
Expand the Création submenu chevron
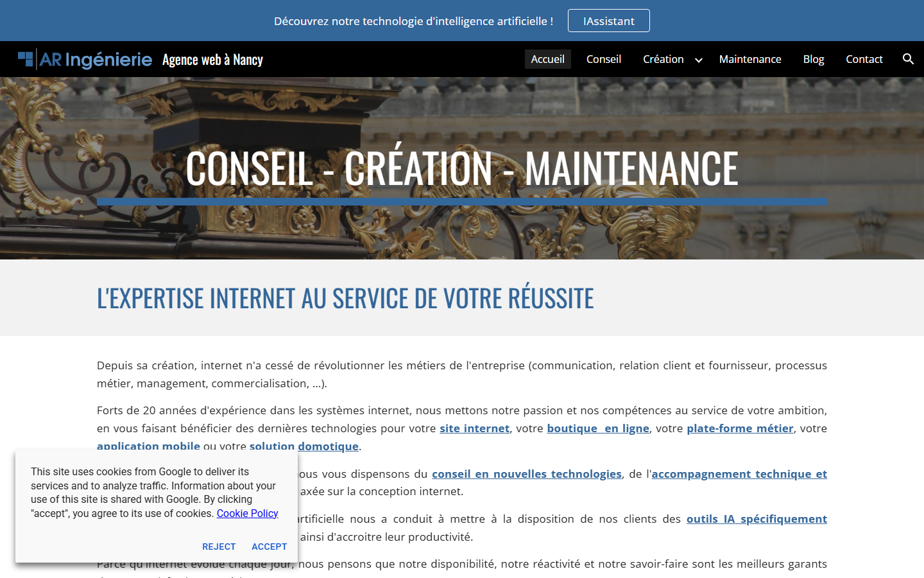(698, 60)
